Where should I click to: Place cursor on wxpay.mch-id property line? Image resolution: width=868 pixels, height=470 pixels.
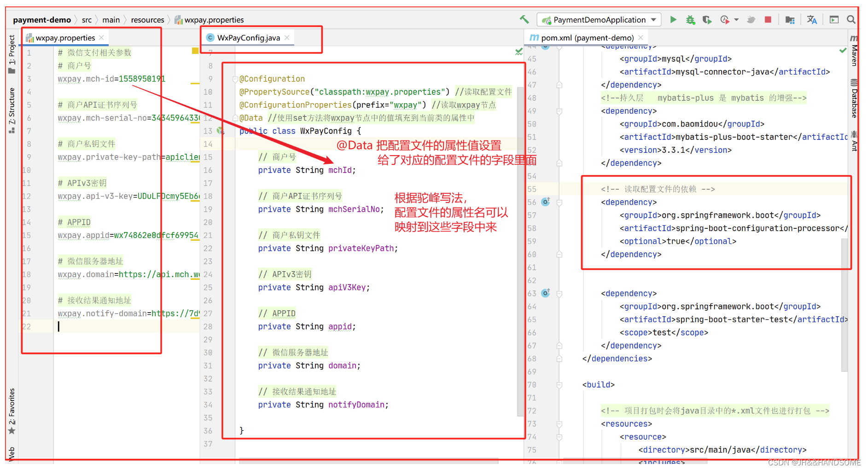(x=111, y=79)
